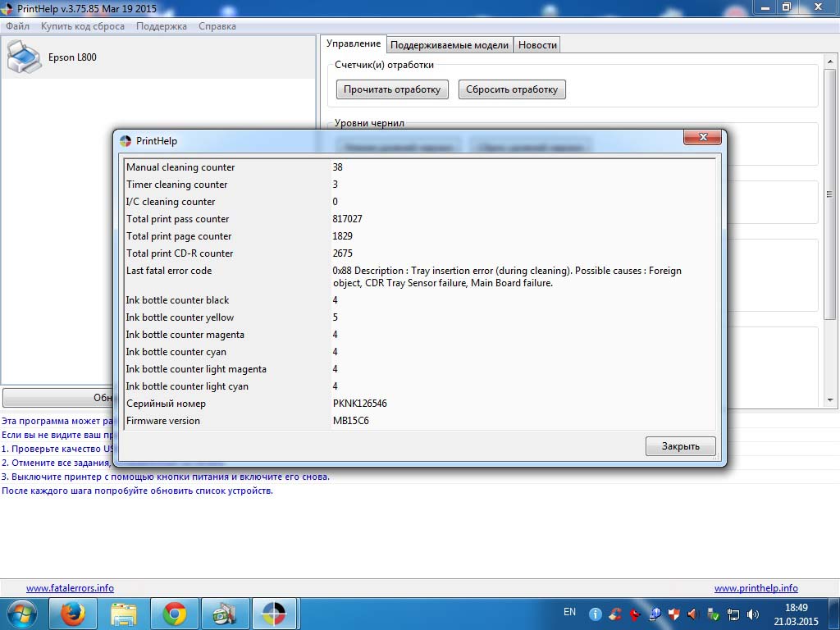Image resolution: width=840 pixels, height=630 pixels.
Task: Click the Show Desktop strip on the taskbar
Action: 835,614
